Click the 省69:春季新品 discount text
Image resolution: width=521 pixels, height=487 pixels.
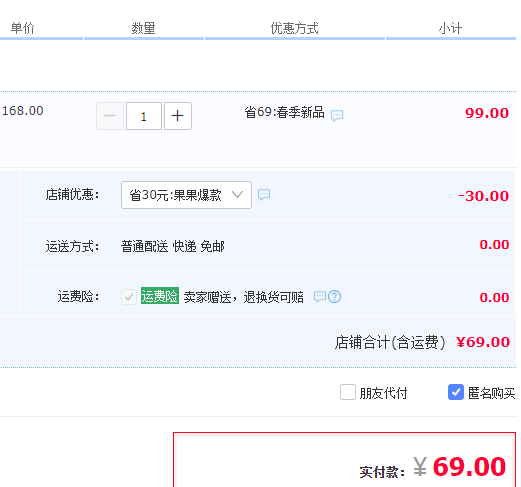[x=284, y=112]
